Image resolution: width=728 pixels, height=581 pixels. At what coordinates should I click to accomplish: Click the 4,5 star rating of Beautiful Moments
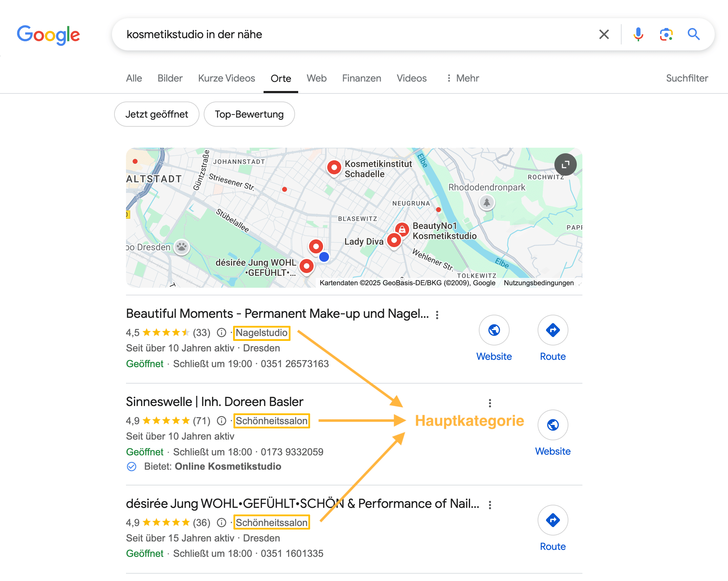157,332
